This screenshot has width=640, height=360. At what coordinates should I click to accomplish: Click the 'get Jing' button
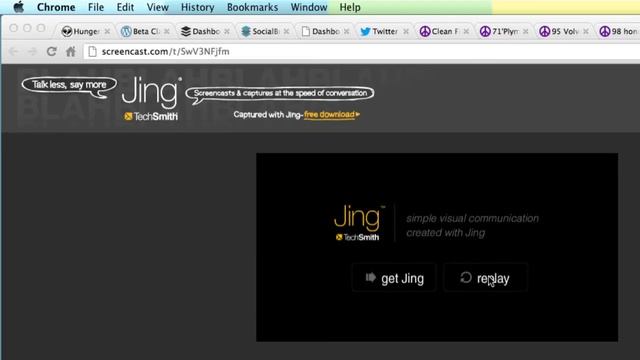coord(394,278)
